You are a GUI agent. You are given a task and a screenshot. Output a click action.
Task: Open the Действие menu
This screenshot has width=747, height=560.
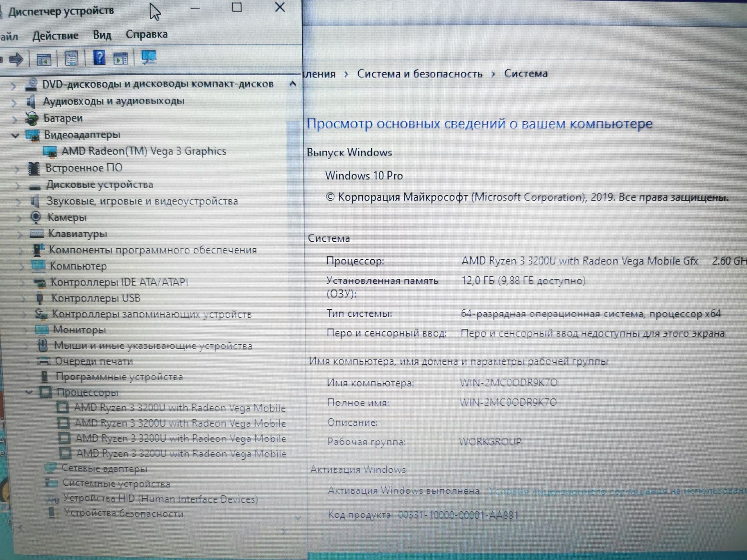click(55, 36)
